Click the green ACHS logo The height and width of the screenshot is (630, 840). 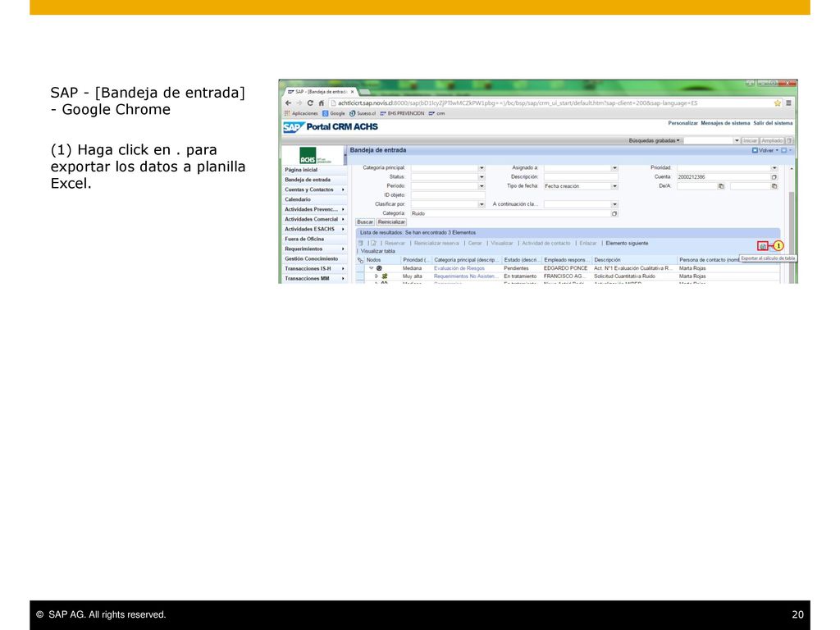(308, 156)
